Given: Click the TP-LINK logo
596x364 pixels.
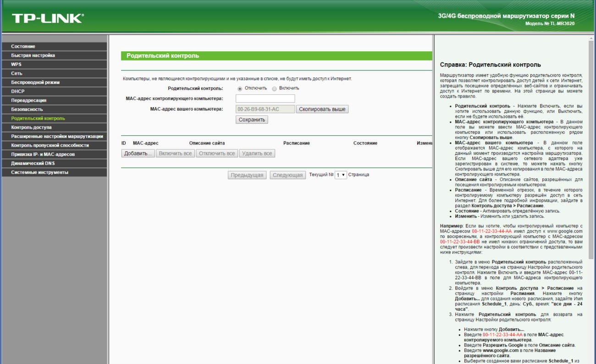Looking at the screenshot, I should coord(47,18).
